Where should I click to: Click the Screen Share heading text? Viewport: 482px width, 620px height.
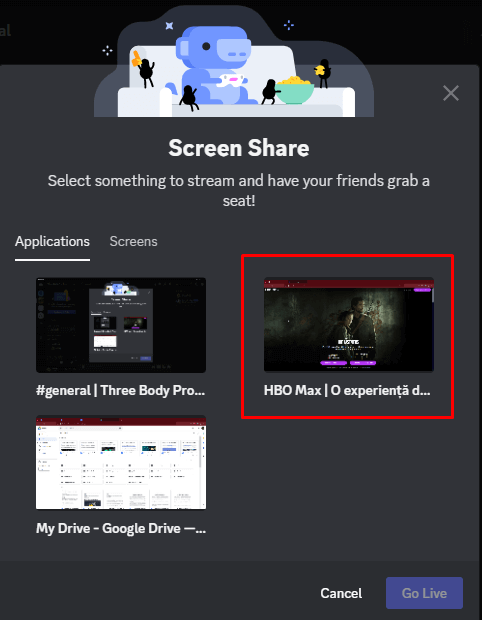click(239, 148)
